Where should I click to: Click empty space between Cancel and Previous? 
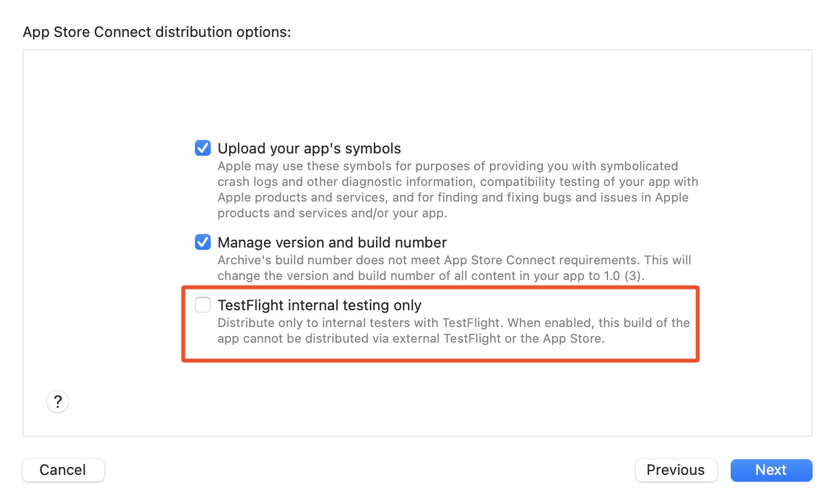(370, 470)
